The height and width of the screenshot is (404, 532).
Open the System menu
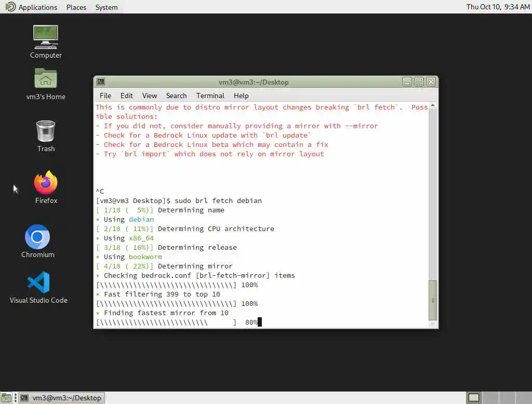pyautogui.click(x=107, y=7)
